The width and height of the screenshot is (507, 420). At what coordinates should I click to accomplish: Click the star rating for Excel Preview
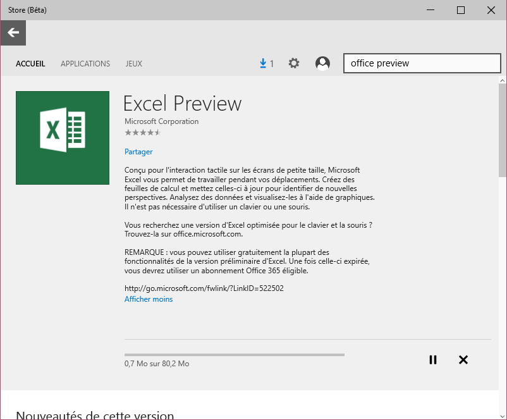pos(143,132)
